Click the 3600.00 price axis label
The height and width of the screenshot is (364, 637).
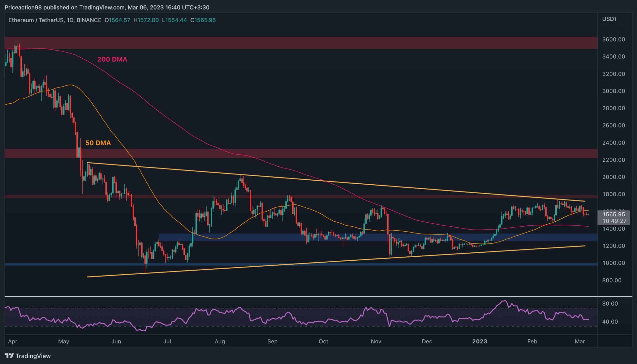coord(613,40)
